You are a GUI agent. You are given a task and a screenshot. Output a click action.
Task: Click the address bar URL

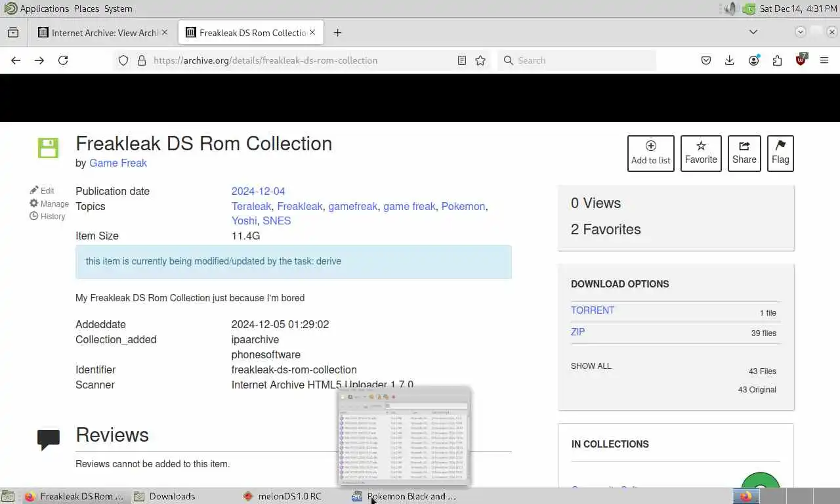click(266, 60)
